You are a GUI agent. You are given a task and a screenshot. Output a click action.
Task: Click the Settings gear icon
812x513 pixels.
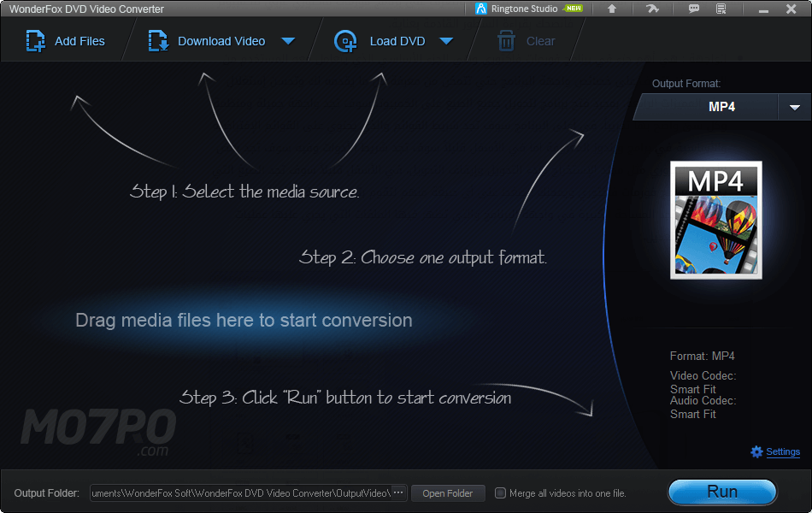pyautogui.click(x=756, y=451)
